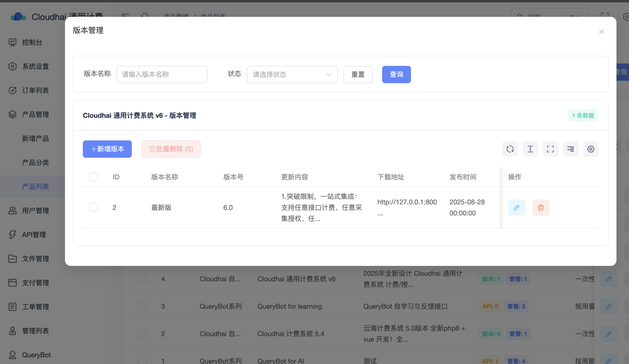Image resolution: width=629 pixels, height=364 pixels.
Task: Click the 发布时间 column header
Action: click(x=462, y=177)
